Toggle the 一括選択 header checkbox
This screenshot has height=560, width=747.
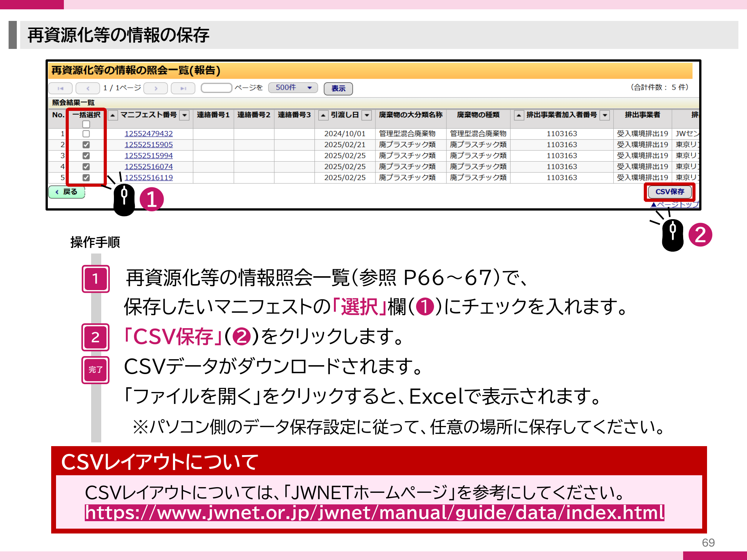point(86,124)
